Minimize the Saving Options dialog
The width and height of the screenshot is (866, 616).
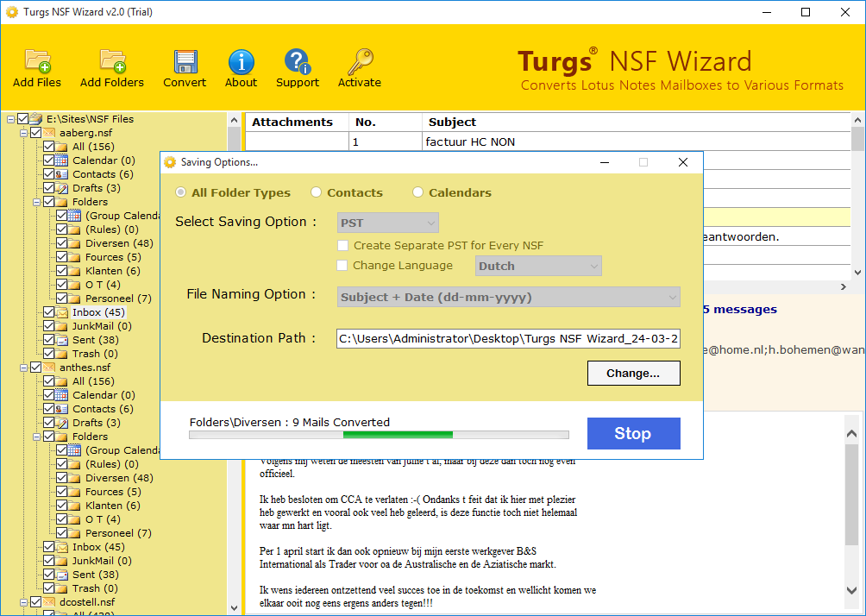pyautogui.click(x=605, y=162)
